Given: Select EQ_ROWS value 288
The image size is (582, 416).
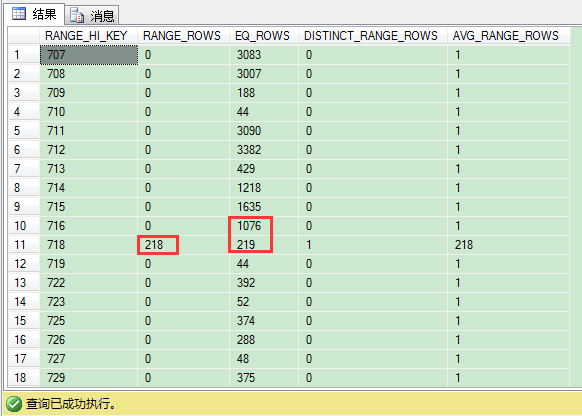Looking at the screenshot, I should (x=264, y=340).
